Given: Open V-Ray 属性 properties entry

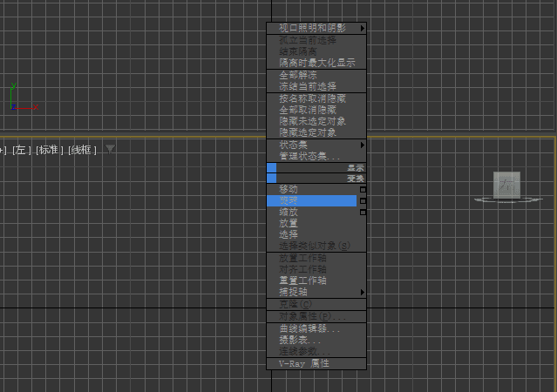Looking at the screenshot, I should pos(316,364).
